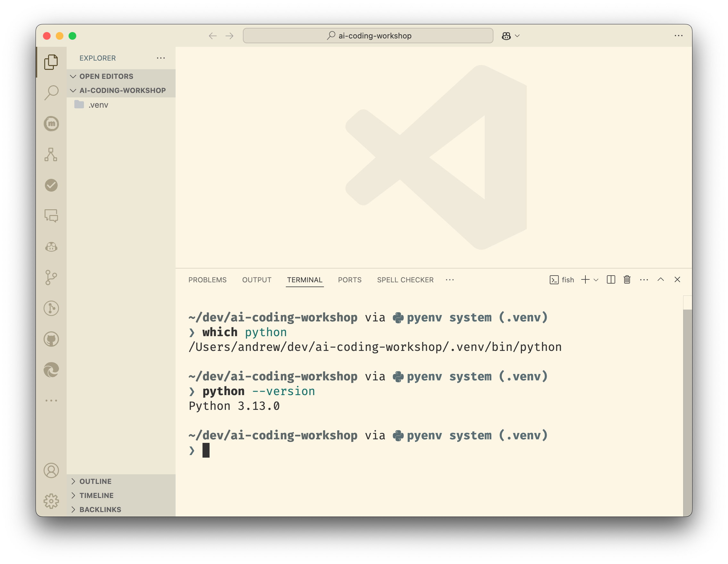Click the ai-coding-workshop command center search box
Viewport: 728px width, 564px height.
point(368,36)
